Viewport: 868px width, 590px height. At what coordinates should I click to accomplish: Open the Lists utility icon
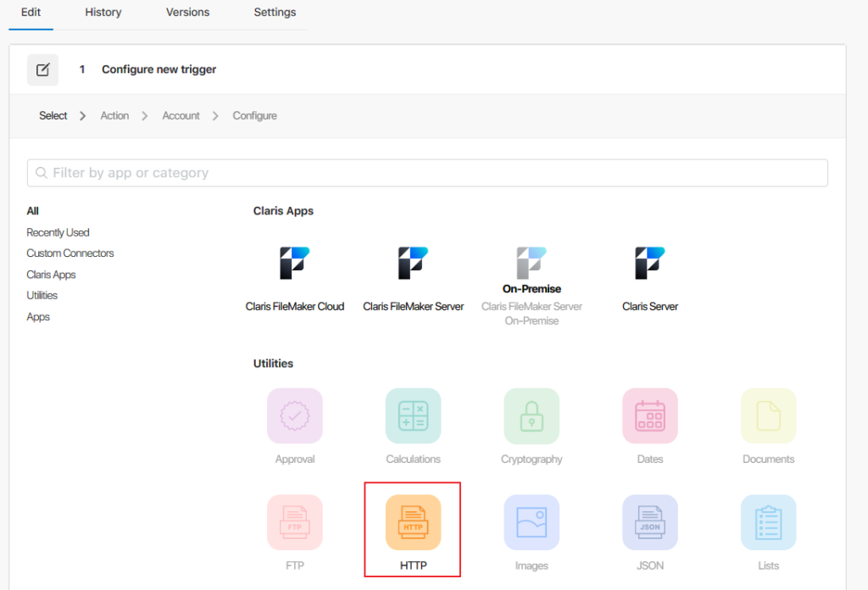click(768, 522)
